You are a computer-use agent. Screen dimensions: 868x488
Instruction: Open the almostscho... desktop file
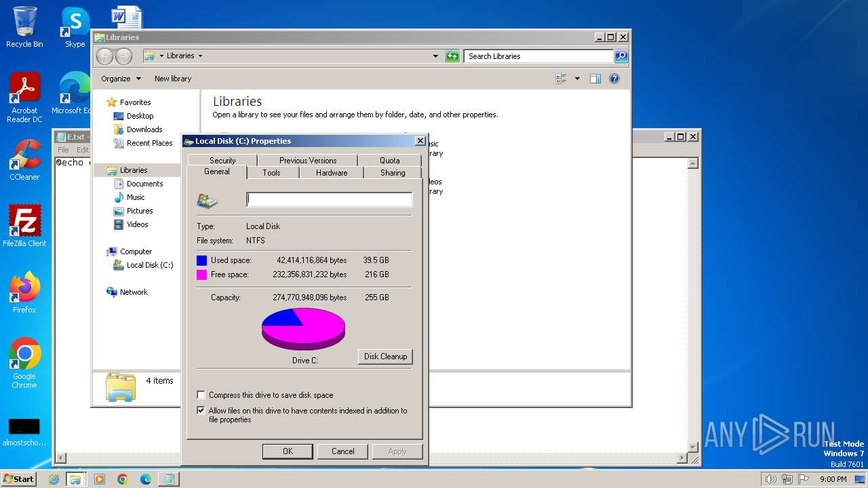pyautogui.click(x=24, y=432)
